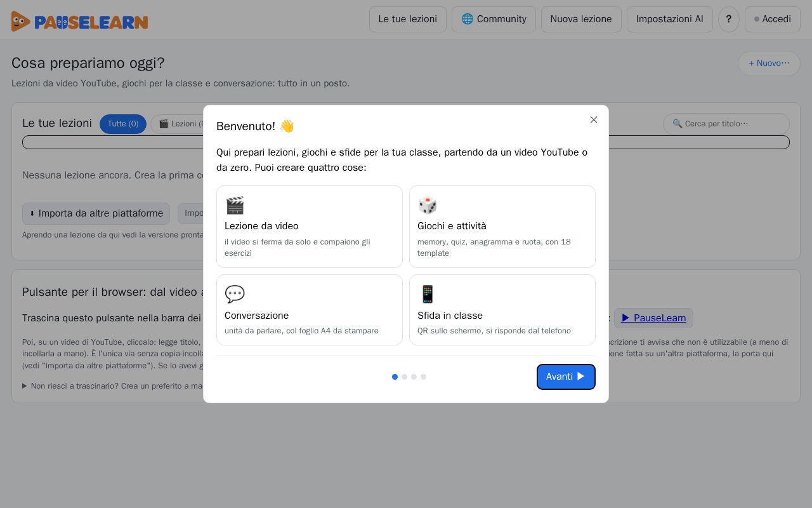Go to the fourth onboarding step dot
812x508 pixels.
[x=423, y=377]
